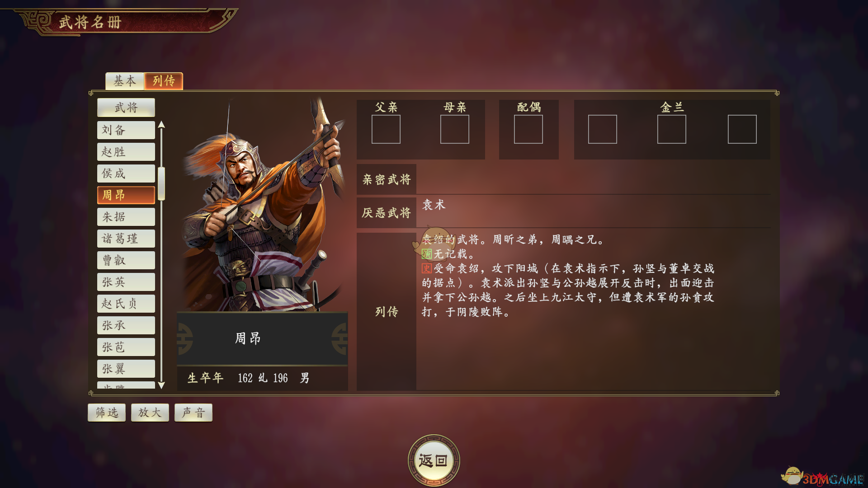Click the 父亲 empty portrait slot
Screen dimensions: 868x488
pos(386,129)
